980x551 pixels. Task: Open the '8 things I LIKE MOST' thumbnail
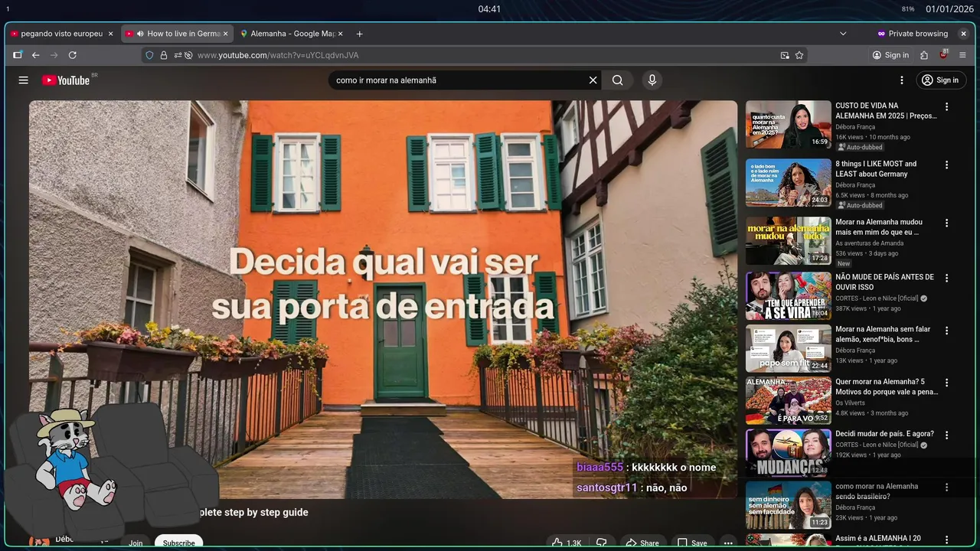click(789, 183)
